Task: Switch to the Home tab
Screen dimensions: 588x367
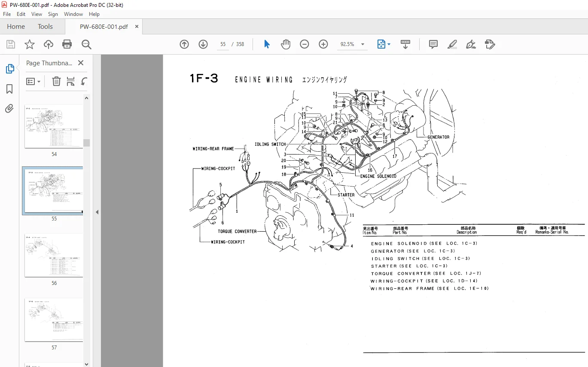Action: (16, 27)
